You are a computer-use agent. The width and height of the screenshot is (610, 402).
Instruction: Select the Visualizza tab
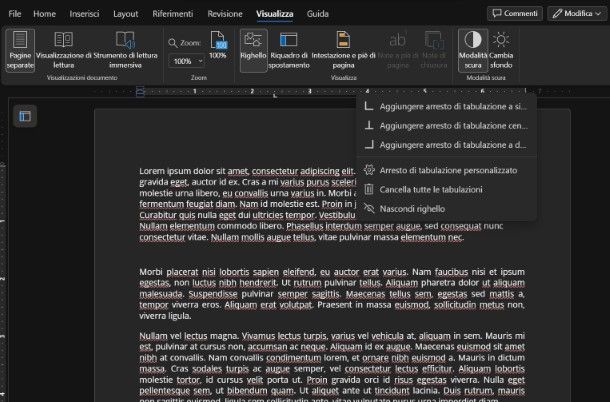[x=275, y=14]
